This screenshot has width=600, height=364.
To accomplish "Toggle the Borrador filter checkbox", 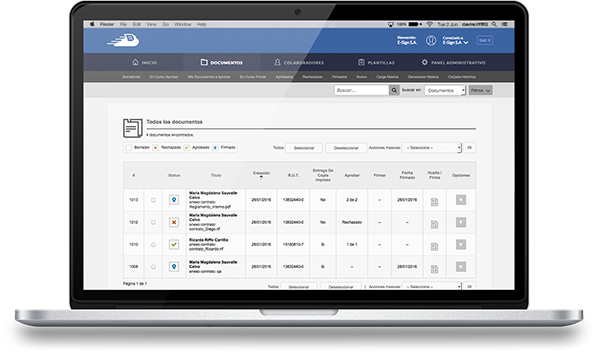I will tap(129, 148).
